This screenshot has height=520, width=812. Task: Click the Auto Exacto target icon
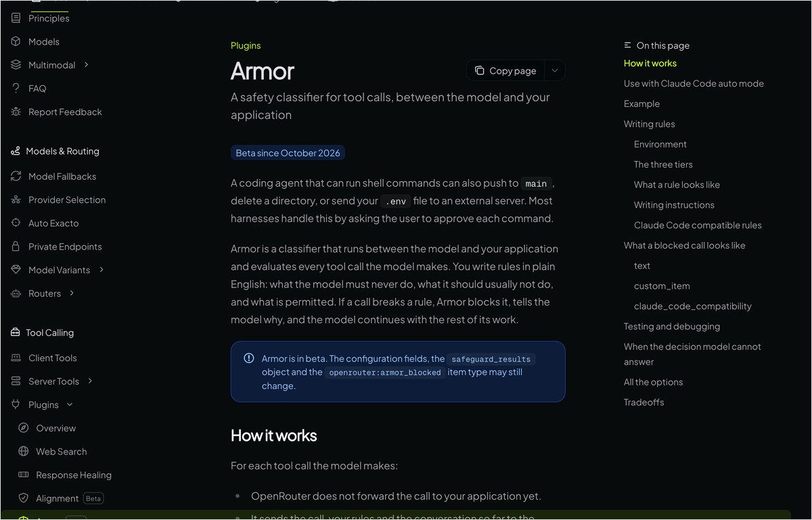click(x=16, y=223)
